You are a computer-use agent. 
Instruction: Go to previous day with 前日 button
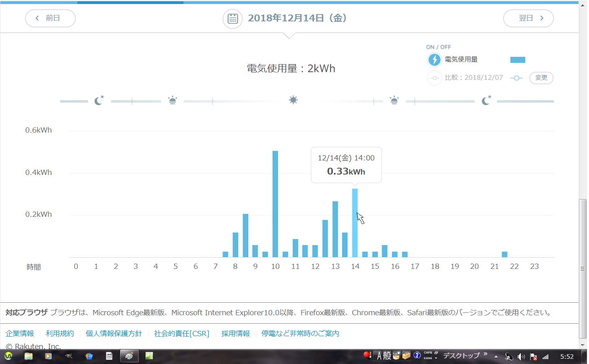[50, 18]
